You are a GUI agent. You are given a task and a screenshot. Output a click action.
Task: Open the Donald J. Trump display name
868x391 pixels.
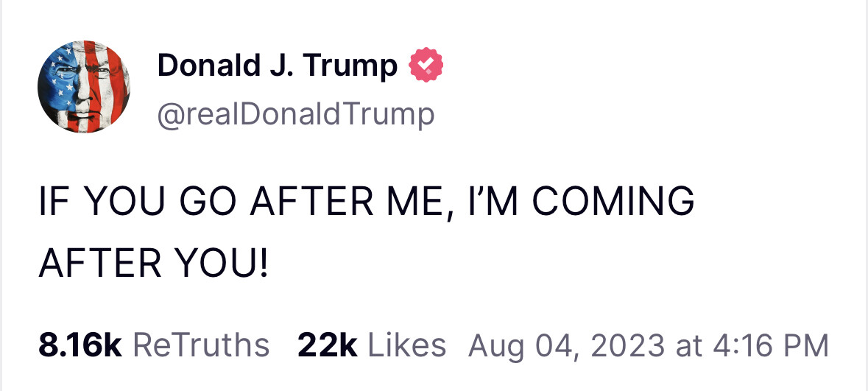pyautogui.click(x=277, y=66)
